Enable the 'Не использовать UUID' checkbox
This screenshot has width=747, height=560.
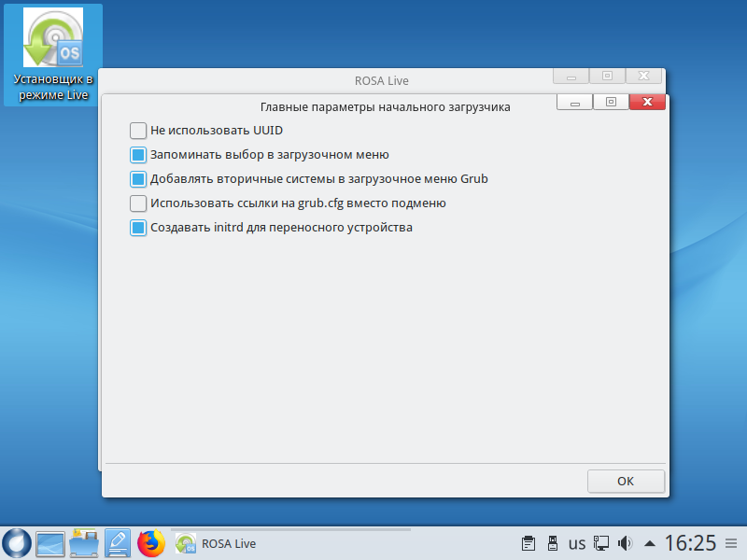click(x=138, y=131)
